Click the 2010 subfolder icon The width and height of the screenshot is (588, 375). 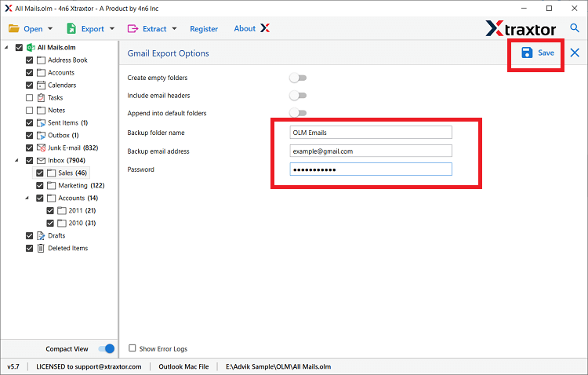(x=62, y=223)
